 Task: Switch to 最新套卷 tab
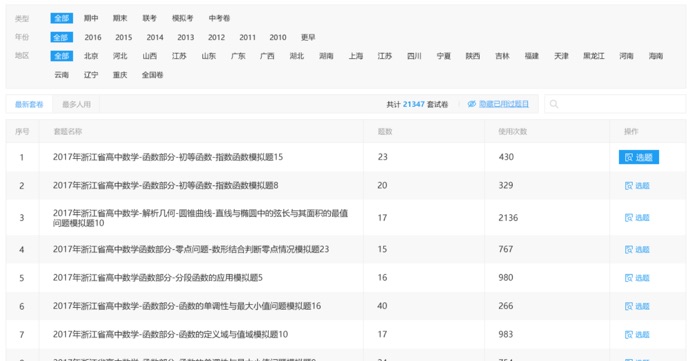pos(29,105)
